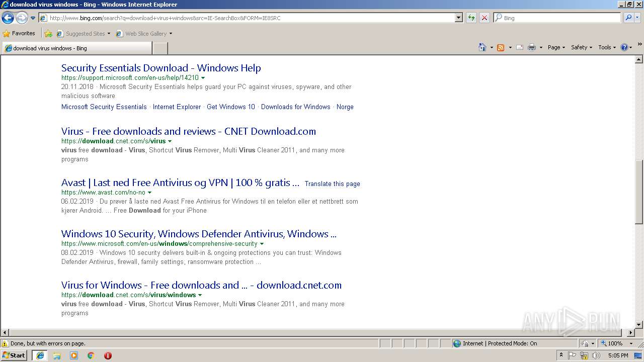Open the Favorites star button
The height and width of the screenshot is (362, 644).
(x=19, y=33)
